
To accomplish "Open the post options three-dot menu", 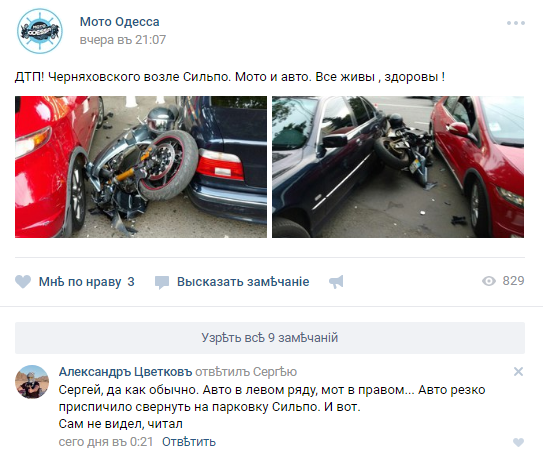I will (x=516, y=23).
